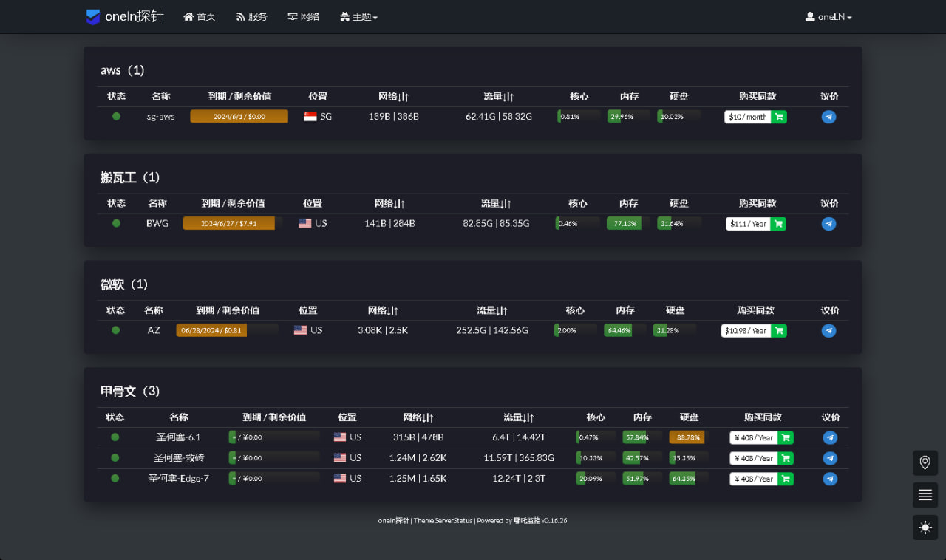Click the cart icon for 圣何塞-Edge-7
The height and width of the screenshot is (560, 946).
(786, 479)
